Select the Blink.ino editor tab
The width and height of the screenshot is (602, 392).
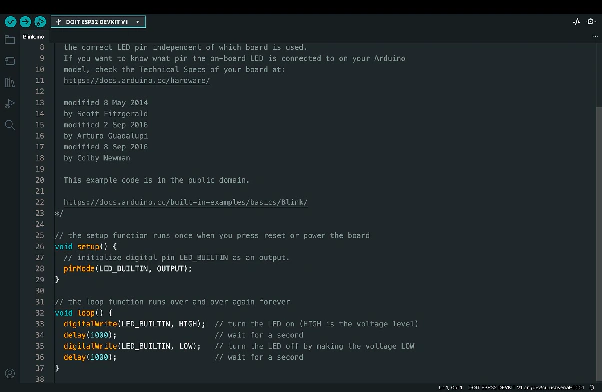[x=33, y=37]
